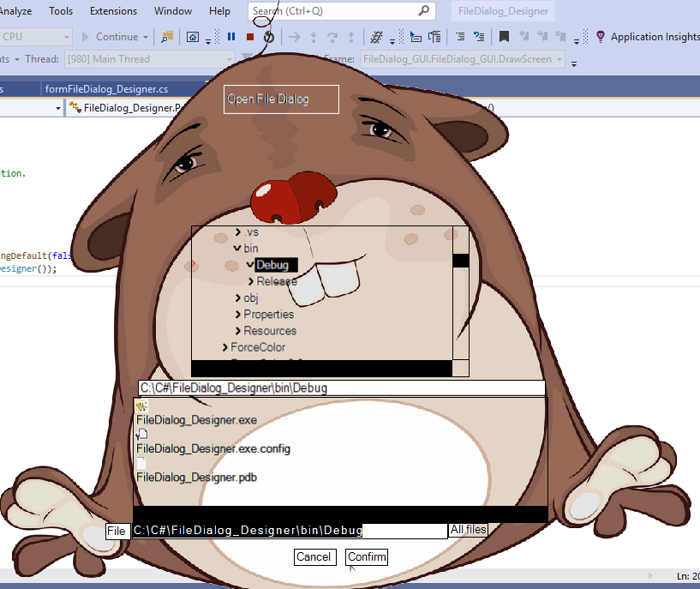
Task: Select FileDialog_Designer.pdb in the file list
Action: (x=196, y=478)
